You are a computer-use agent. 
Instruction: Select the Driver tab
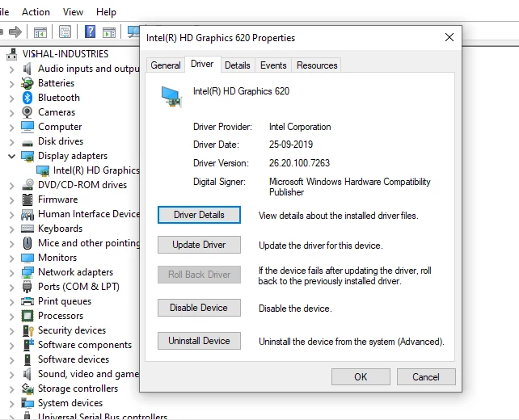(202, 64)
